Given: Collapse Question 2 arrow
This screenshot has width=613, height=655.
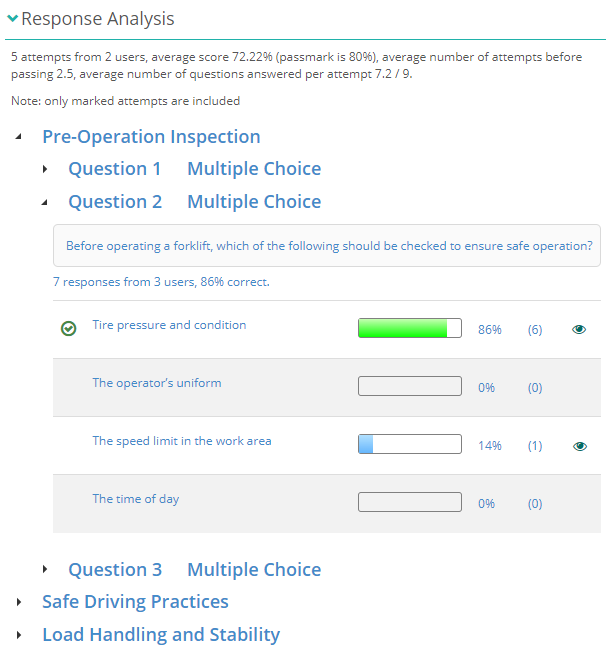Looking at the screenshot, I should tap(45, 202).
